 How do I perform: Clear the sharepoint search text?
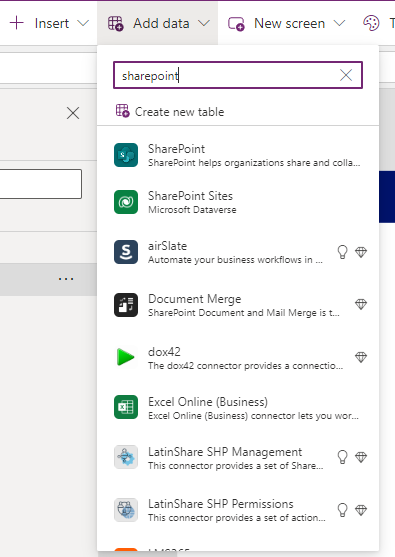tap(346, 75)
